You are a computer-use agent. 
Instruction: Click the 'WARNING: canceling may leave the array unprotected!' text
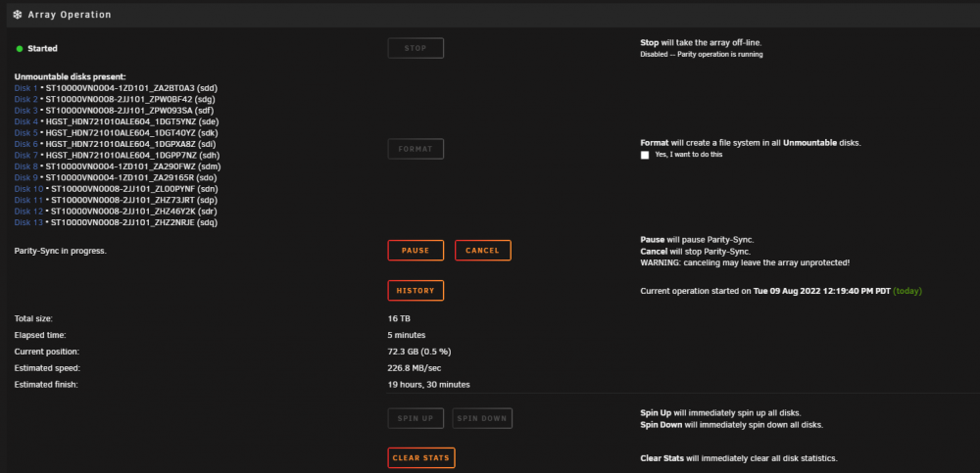click(745, 262)
